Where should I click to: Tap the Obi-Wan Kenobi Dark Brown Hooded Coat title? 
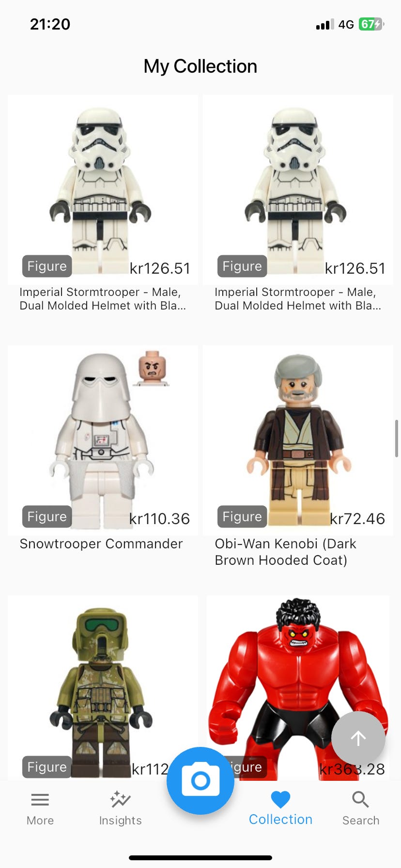click(286, 552)
